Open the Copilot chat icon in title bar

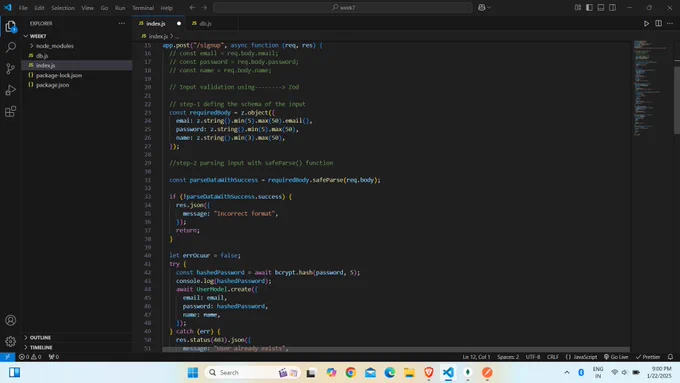click(x=481, y=7)
